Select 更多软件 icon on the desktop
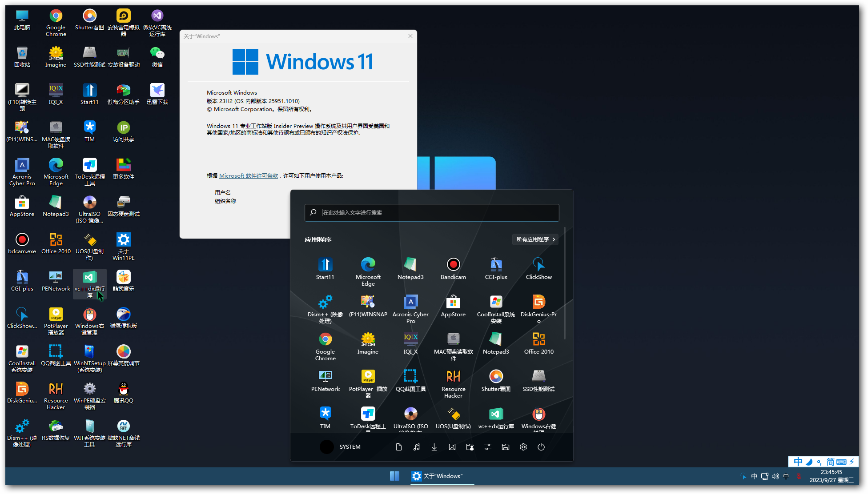Screen dimensions: 868x494 (123, 169)
